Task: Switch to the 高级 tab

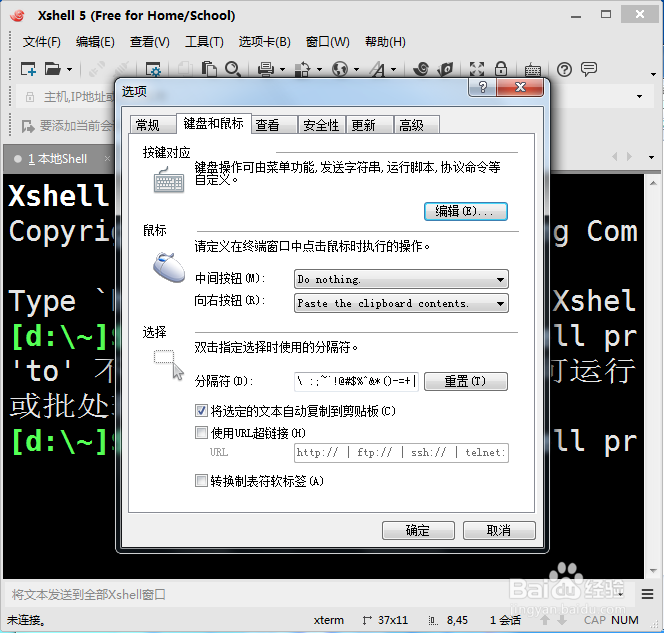Action: tap(417, 125)
